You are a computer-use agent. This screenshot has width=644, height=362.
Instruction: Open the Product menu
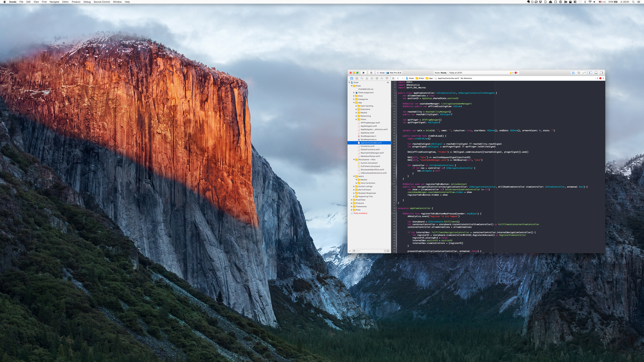pyautogui.click(x=76, y=2)
